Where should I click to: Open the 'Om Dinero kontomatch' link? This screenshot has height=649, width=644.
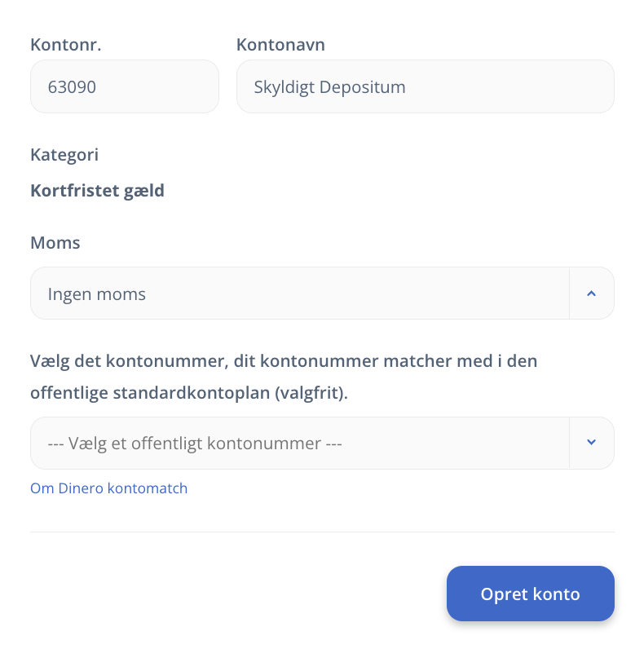109,488
